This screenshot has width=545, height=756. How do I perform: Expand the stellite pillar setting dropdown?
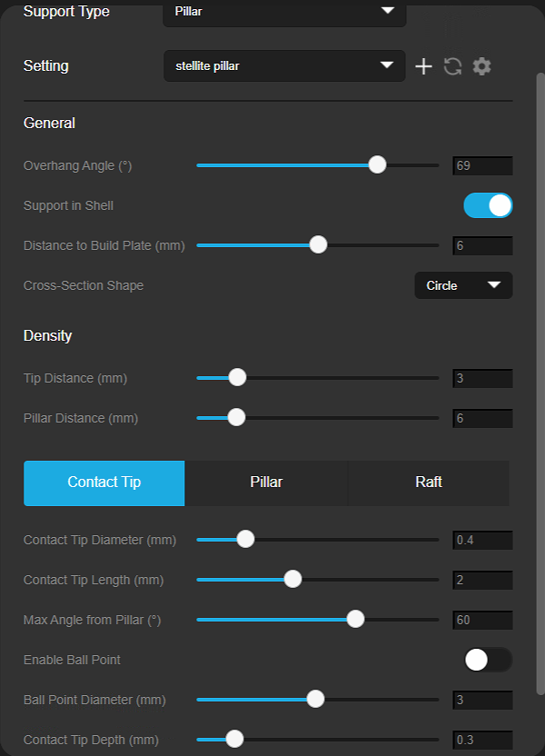[x=284, y=66]
